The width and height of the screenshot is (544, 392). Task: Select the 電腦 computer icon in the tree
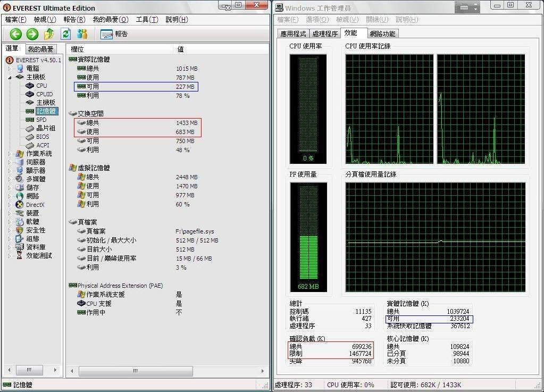pyautogui.click(x=20, y=68)
